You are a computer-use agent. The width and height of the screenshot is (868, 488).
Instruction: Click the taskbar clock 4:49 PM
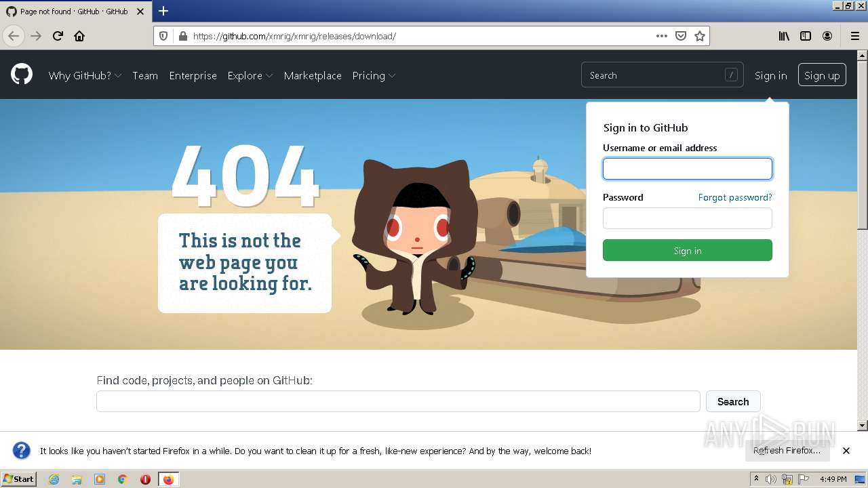click(x=833, y=479)
